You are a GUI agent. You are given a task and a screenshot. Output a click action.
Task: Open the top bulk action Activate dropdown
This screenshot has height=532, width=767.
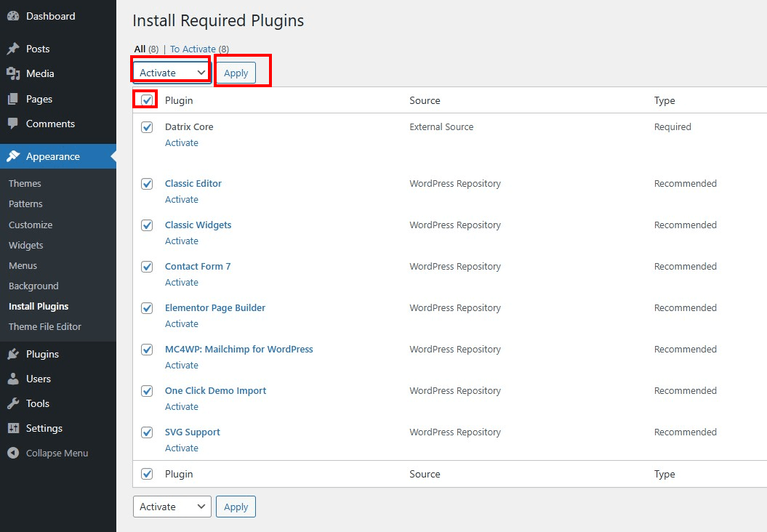(172, 73)
